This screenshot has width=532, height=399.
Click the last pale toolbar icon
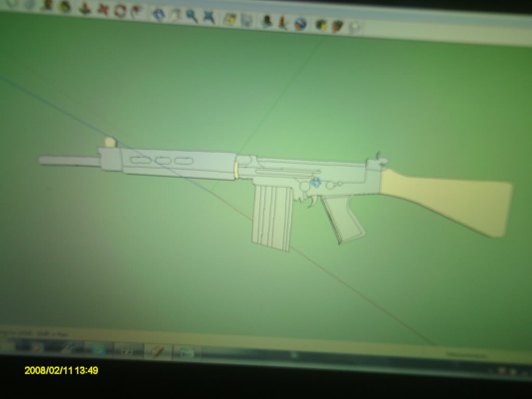[354, 27]
